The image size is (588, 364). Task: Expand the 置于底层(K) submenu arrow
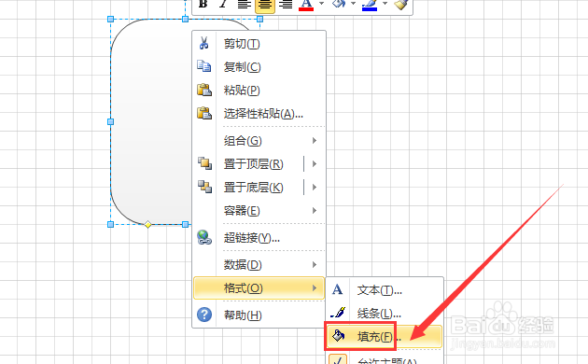315,187
